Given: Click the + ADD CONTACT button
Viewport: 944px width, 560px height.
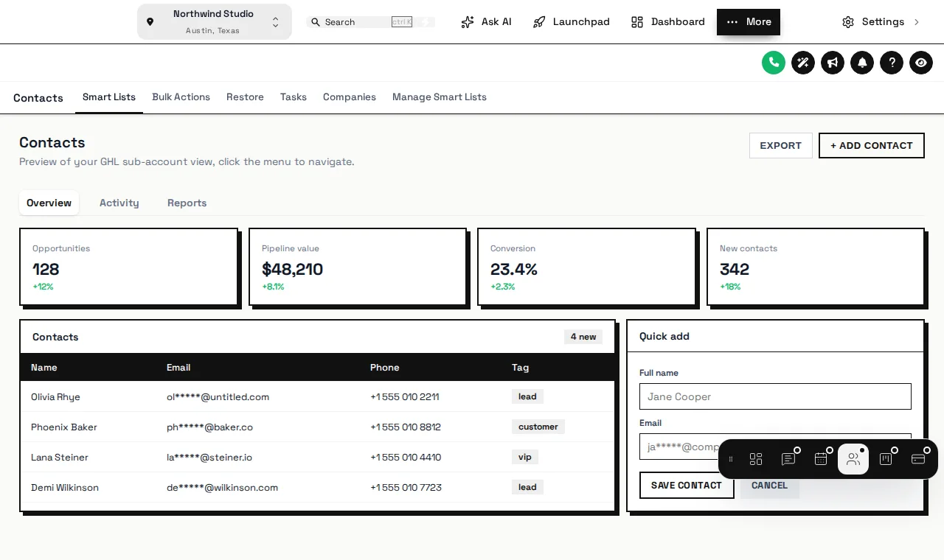Looking at the screenshot, I should coord(872,145).
